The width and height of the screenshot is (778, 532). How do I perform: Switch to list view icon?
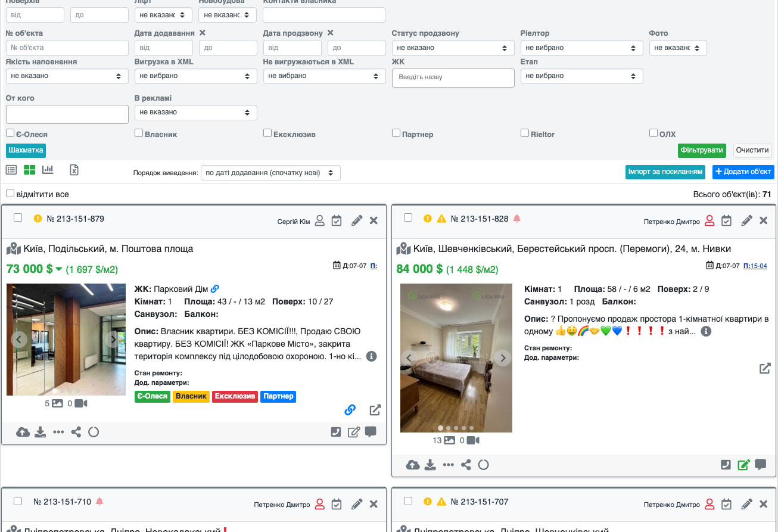pyautogui.click(x=11, y=170)
